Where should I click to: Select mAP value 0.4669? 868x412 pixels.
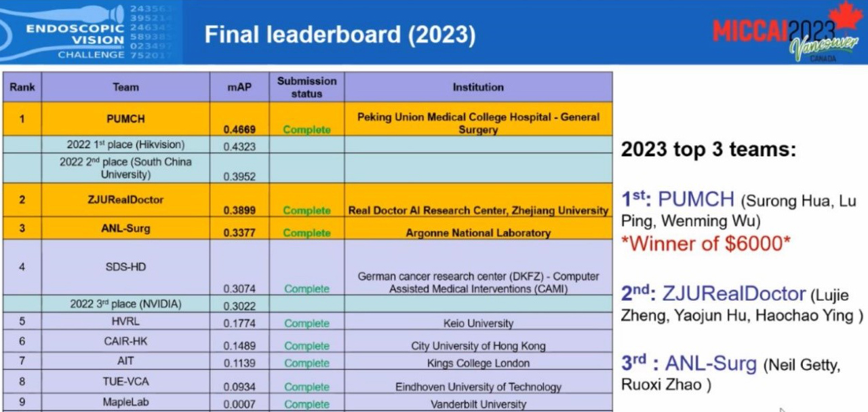point(239,129)
